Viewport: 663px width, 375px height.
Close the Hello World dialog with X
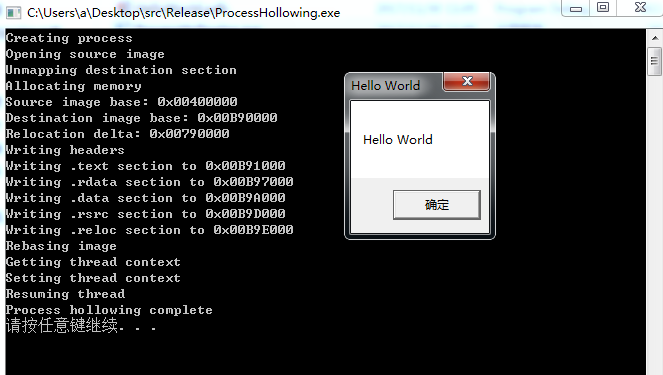(x=467, y=81)
